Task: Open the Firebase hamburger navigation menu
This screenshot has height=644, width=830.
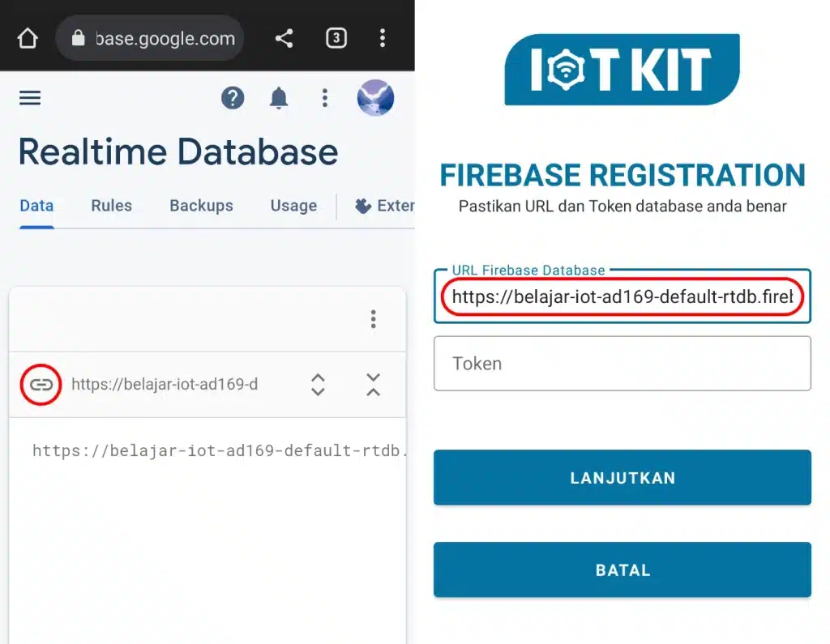Action: 30,98
